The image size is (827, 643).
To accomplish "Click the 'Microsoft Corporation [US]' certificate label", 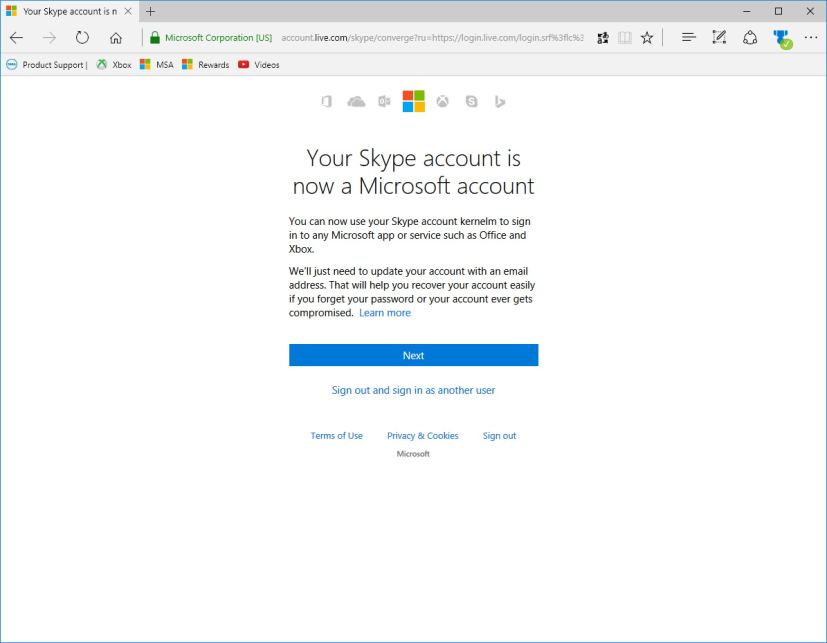I will pyautogui.click(x=218, y=37).
